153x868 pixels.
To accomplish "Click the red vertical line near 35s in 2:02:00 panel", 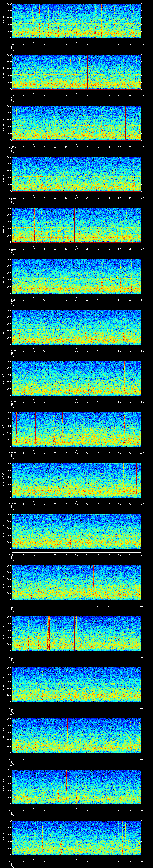I will click(87, 72).
